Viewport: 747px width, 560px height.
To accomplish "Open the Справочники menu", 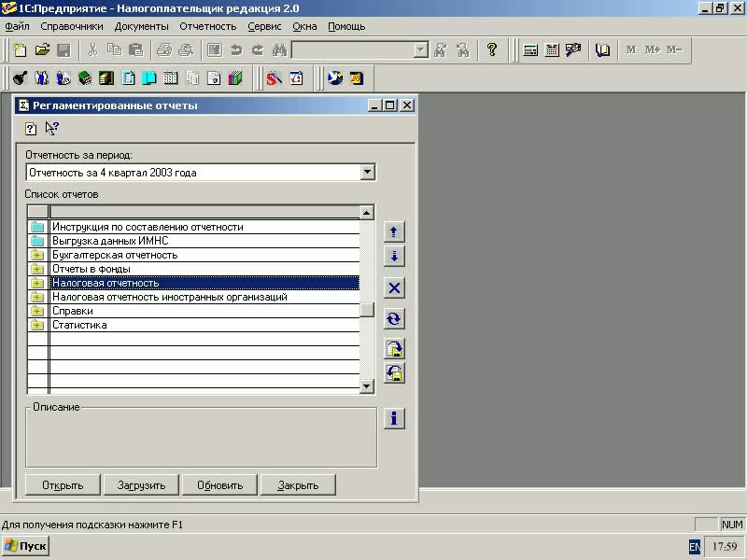I will (72, 26).
